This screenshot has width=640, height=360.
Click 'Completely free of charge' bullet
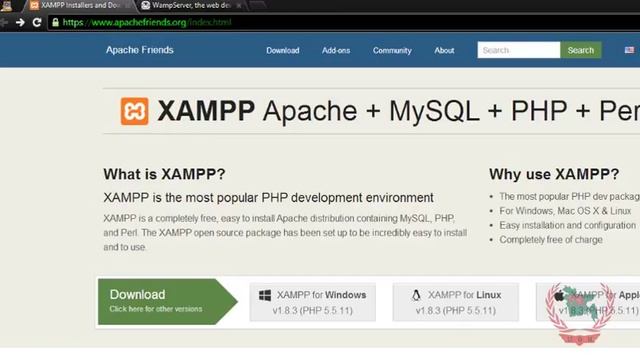(x=551, y=240)
